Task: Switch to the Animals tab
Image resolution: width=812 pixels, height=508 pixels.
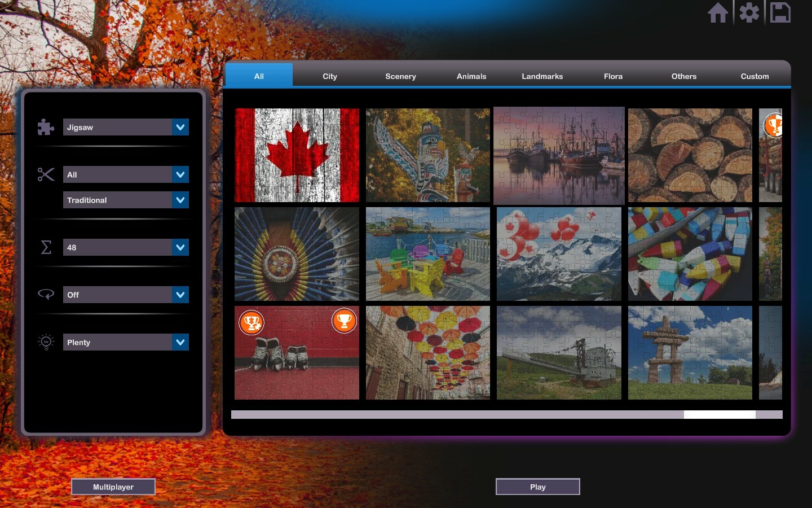Action: pyautogui.click(x=471, y=76)
